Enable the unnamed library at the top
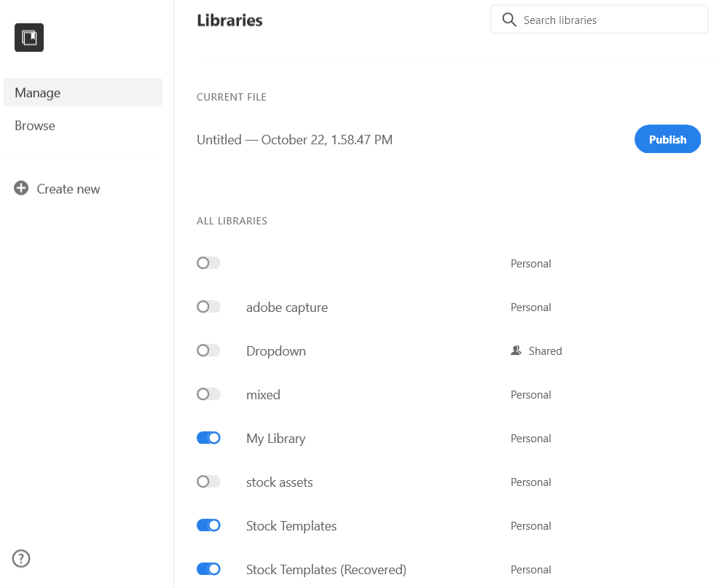Image resolution: width=719 pixels, height=588 pixels. [208, 263]
